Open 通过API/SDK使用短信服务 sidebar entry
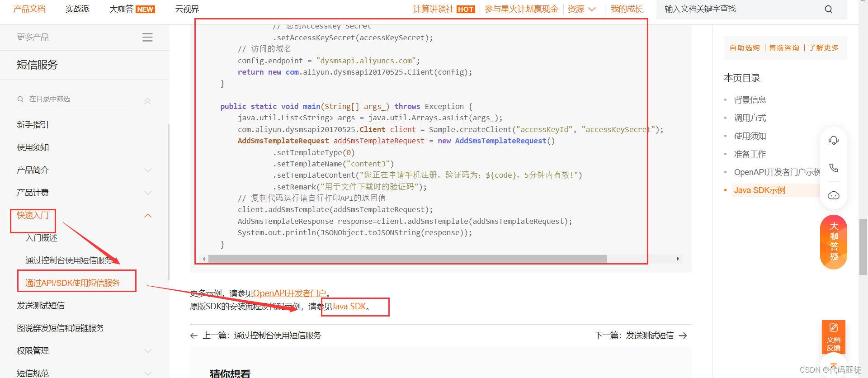The height and width of the screenshot is (378, 868). pos(72,283)
